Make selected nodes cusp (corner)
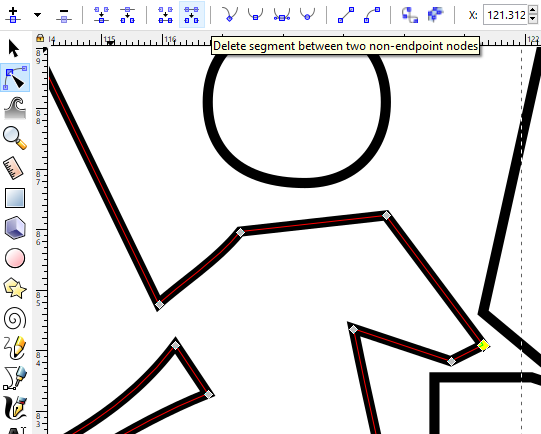Screen dimensions: 541x434 [230, 15]
